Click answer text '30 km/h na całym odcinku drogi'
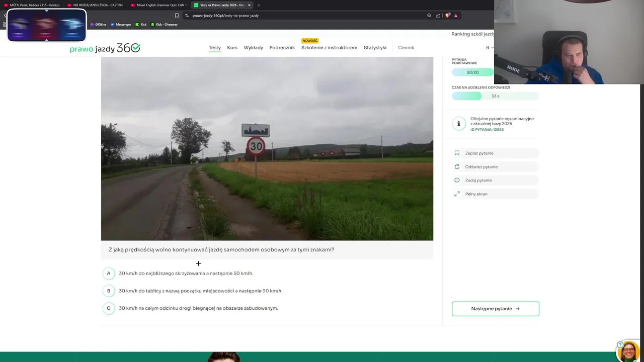 coord(198,308)
